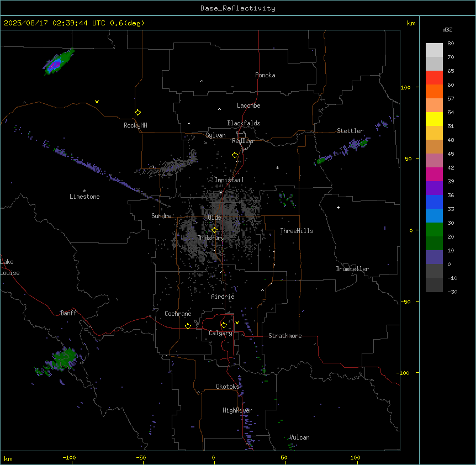Click the RockyMH label
Screen dimensions: 476x465
[135, 125]
